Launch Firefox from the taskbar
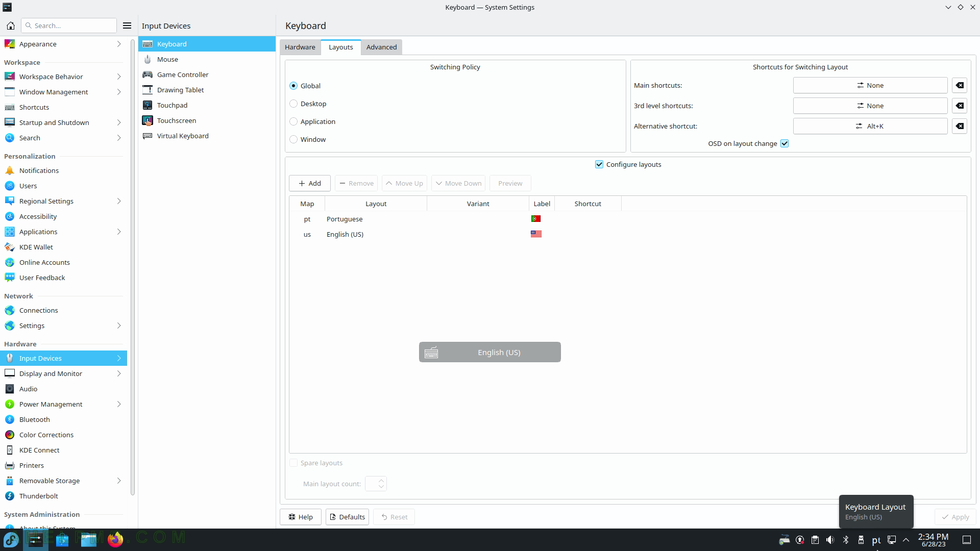This screenshot has width=980, height=551. 115,540
